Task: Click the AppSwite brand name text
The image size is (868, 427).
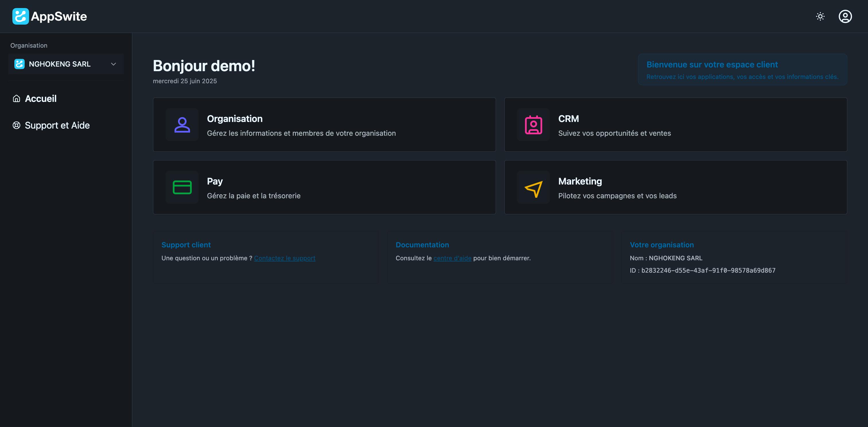Action: point(59,16)
